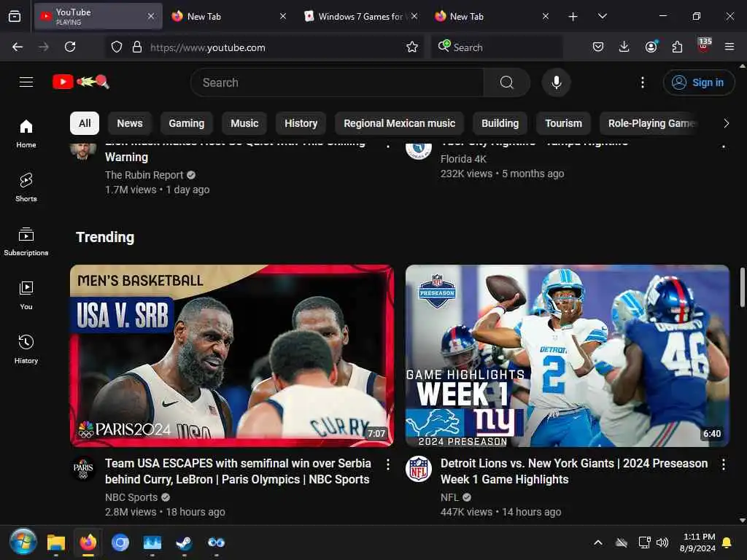Go to Home in the sidebar
The height and width of the screenshot is (560, 747).
pyautogui.click(x=26, y=133)
